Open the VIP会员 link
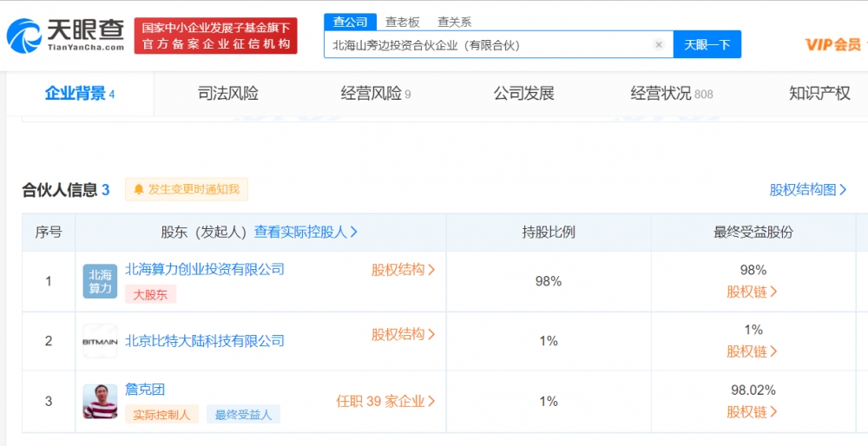The width and height of the screenshot is (868, 446). (832, 45)
